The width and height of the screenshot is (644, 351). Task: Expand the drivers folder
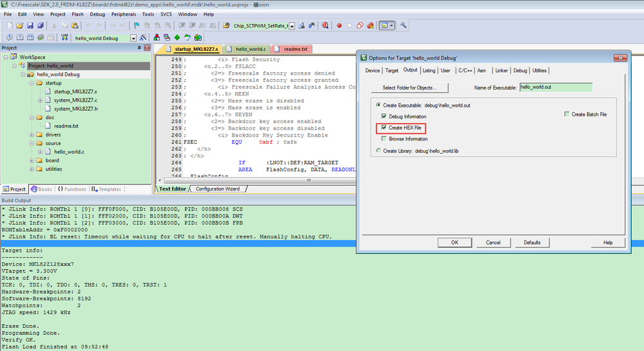pos(32,135)
